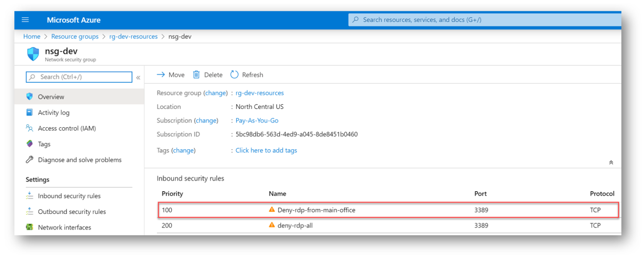Viewport: 644px width, 255px height.
Task: Click warning icon on Deny-rdp-from-main-office rule
Action: point(272,210)
